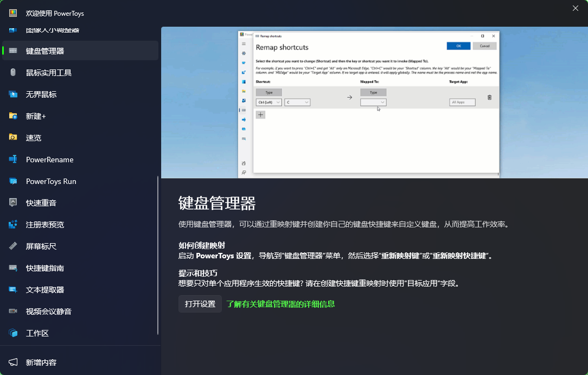The image size is (588, 375).
Task: Click the sidebar vertical scrollbar
Action: (158, 255)
